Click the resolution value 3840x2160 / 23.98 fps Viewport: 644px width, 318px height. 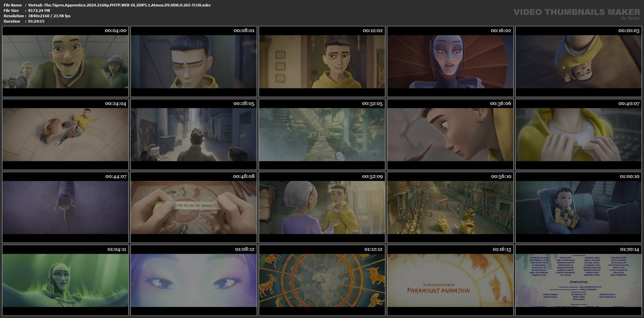pos(49,16)
